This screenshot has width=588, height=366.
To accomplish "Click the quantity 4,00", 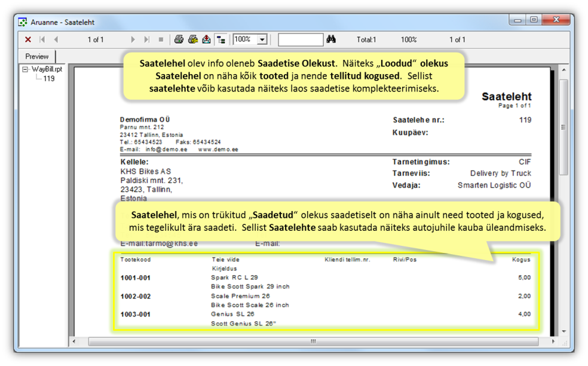I will tap(524, 314).
